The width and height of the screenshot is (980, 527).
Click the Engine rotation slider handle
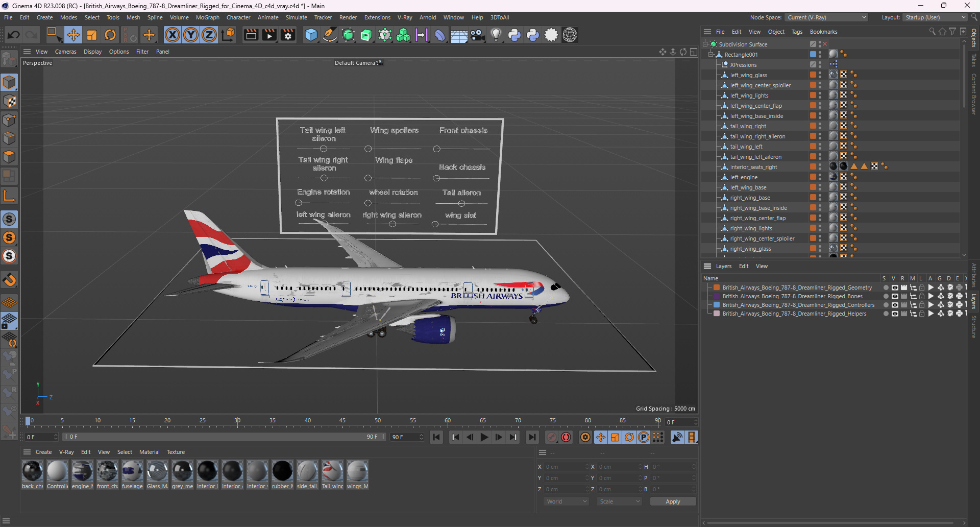[299, 203]
